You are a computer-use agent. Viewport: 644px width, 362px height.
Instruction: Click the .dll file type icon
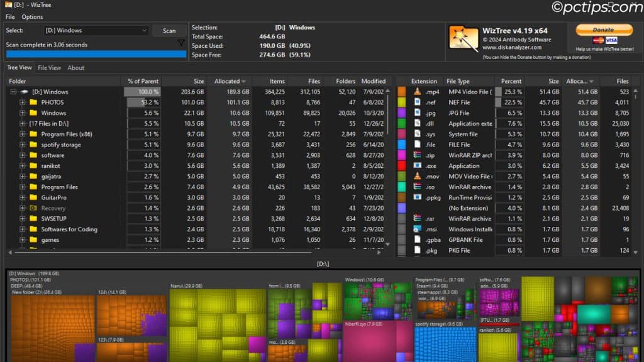pos(418,123)
